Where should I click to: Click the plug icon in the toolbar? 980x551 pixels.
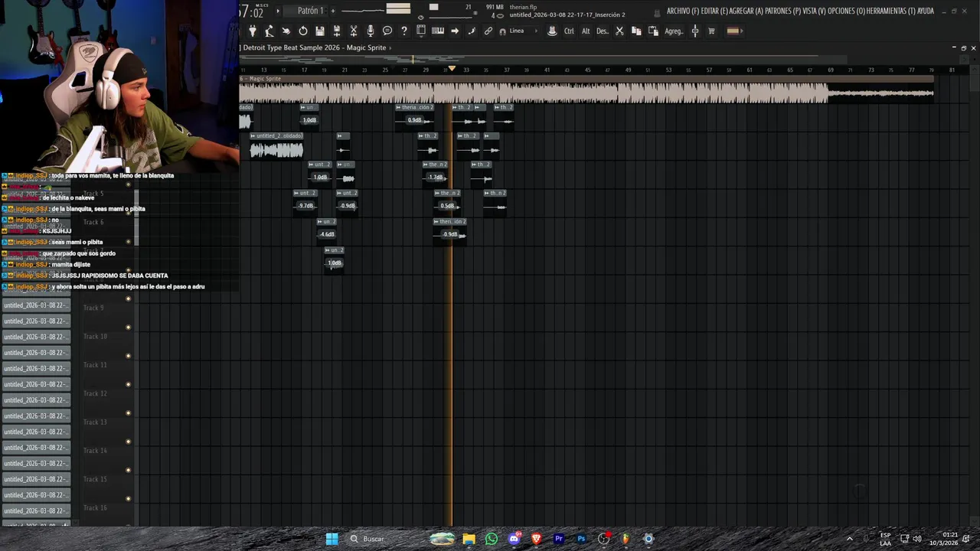coord(253,31)
